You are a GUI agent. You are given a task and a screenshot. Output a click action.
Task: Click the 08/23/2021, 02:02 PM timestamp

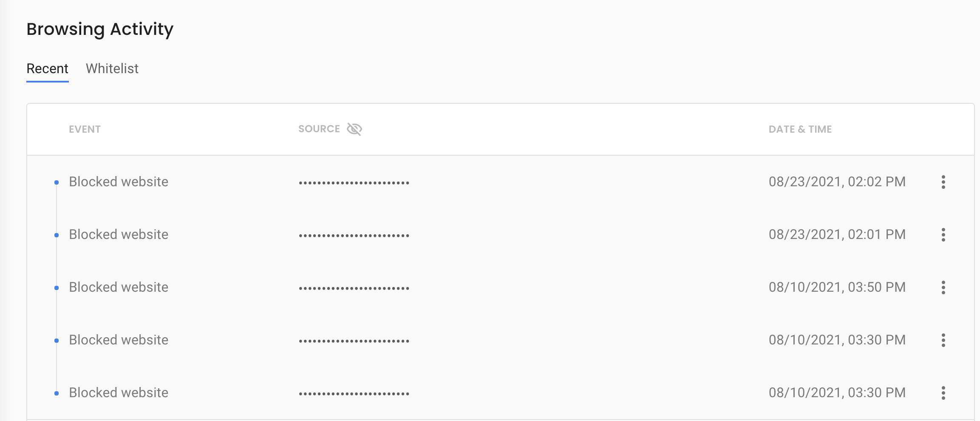pyautogui.click(x=837, y=182)
